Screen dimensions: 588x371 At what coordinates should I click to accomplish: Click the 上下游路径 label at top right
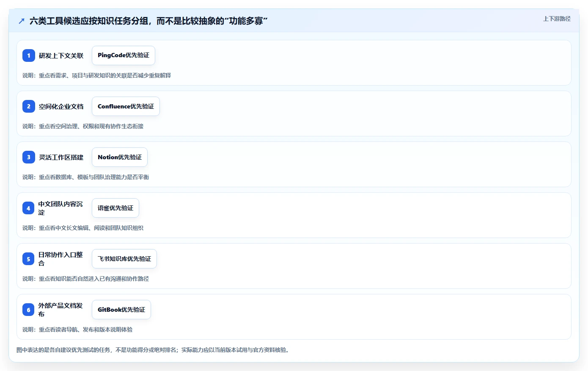(x=557, y=19)
